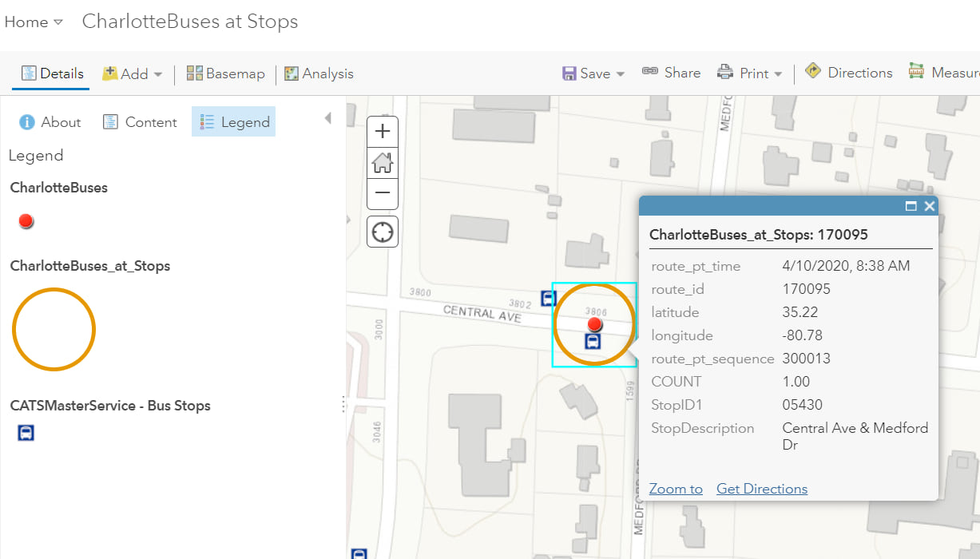
Task: Share the map
Action: point(671,73)
